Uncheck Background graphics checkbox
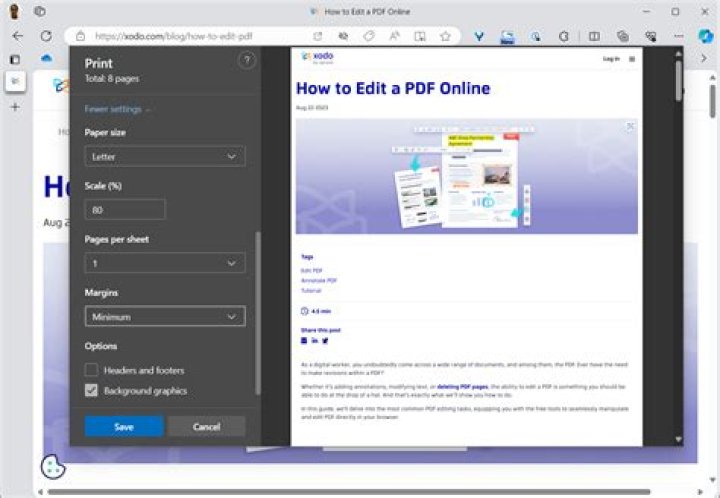 click(91, 391)
